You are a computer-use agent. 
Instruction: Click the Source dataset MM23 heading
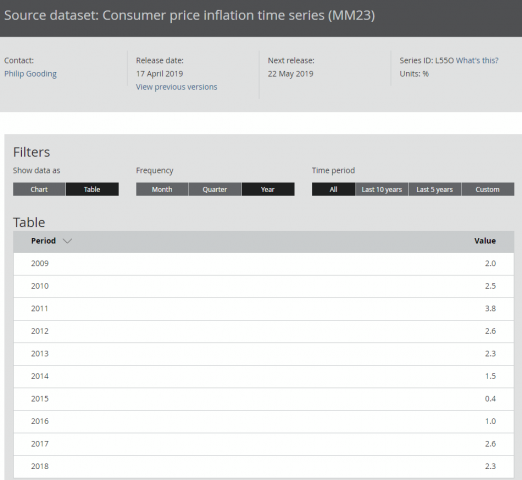click(x=189, y=15)
